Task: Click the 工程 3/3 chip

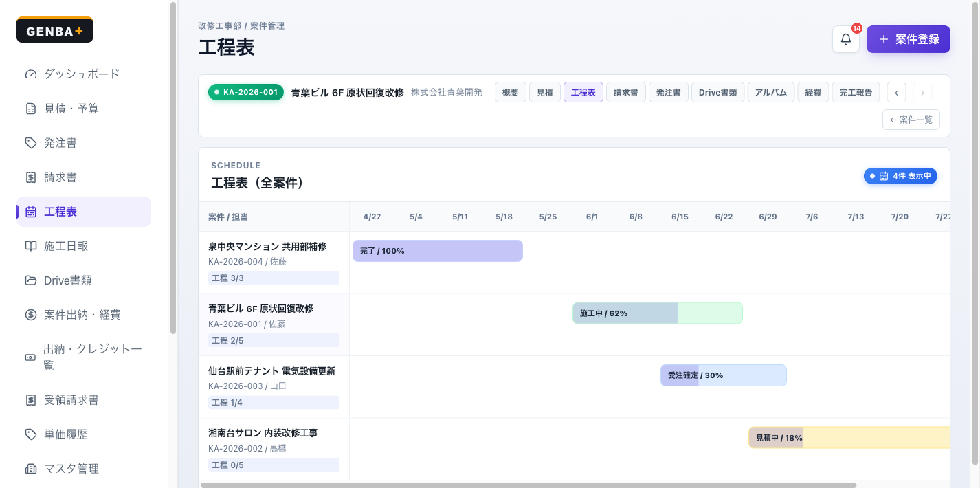Action: coord(274,278)
